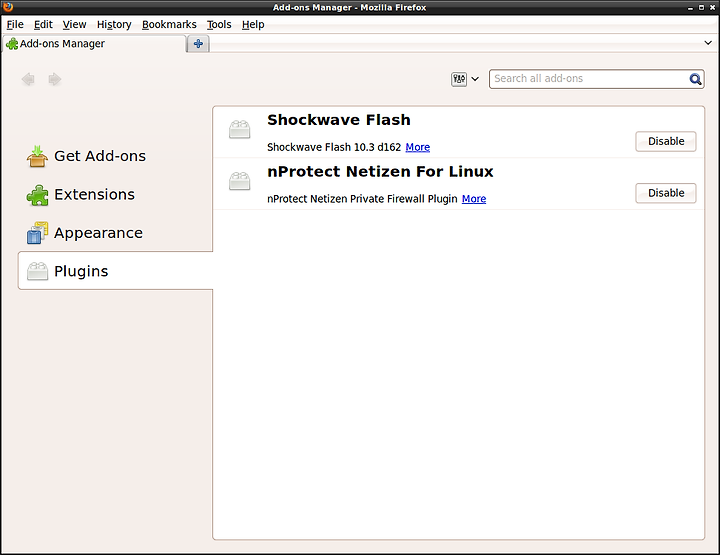The height and width of the screenshot is (555, 720).
Task: Open the Get Add-ons category
Action: click(x=115, y=156)
